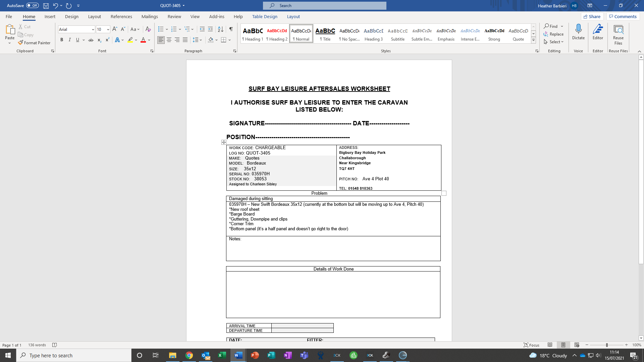Toggle the AutoSave switch
644x362 pixels.
click(33, 6)
